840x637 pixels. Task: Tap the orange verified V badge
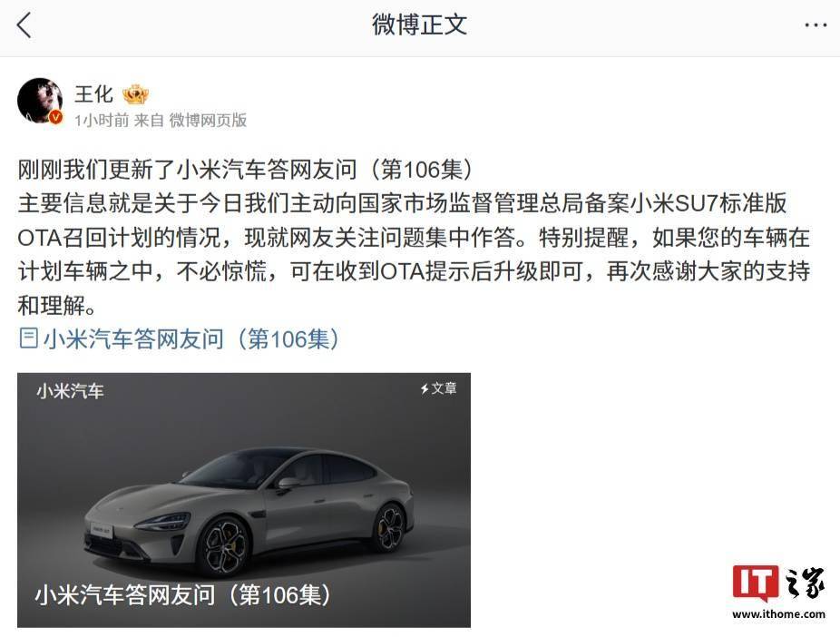pos(55,118)
